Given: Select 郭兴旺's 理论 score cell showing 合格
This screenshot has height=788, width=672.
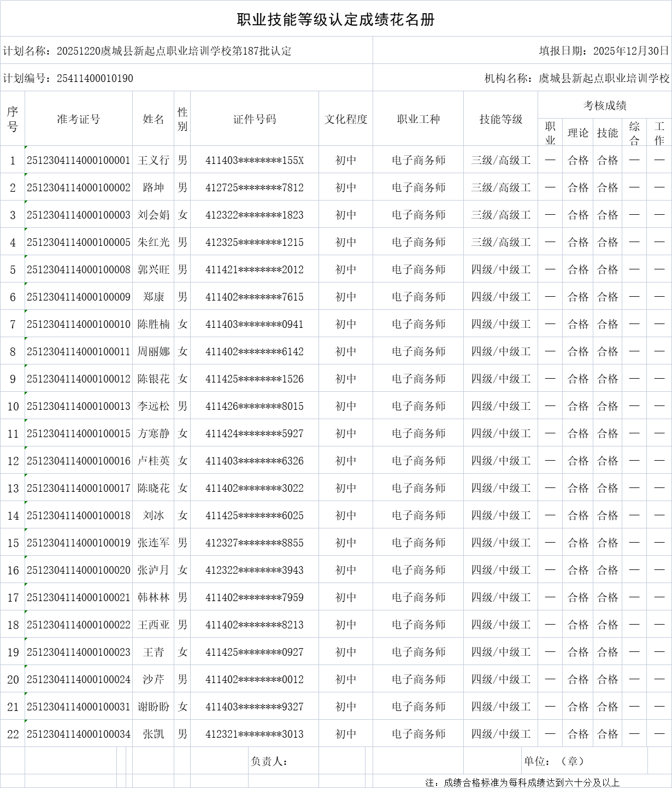Looking at the screenshot, I should coord(577,269).
